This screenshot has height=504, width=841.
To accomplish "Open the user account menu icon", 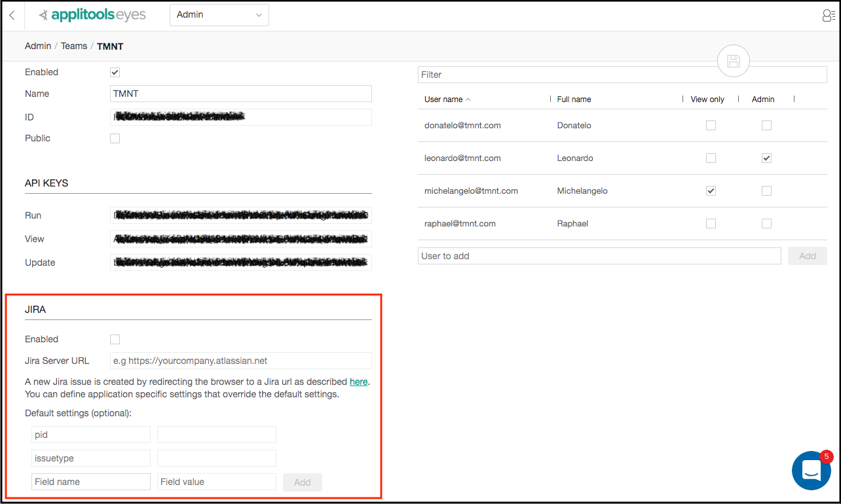I will point(828,15).
